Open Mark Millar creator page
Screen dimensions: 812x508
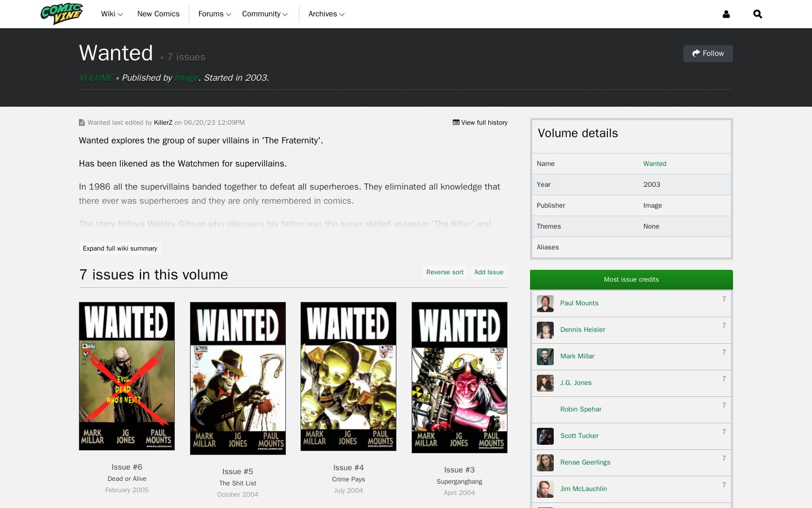point(577,356)
